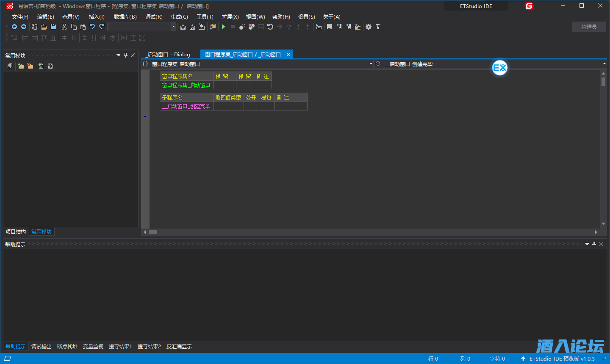The width and height of the screenshot is (610, 364).
Task: Click the horizontal scrollbar thumb in editor
Action: click(x=153, y=232)
